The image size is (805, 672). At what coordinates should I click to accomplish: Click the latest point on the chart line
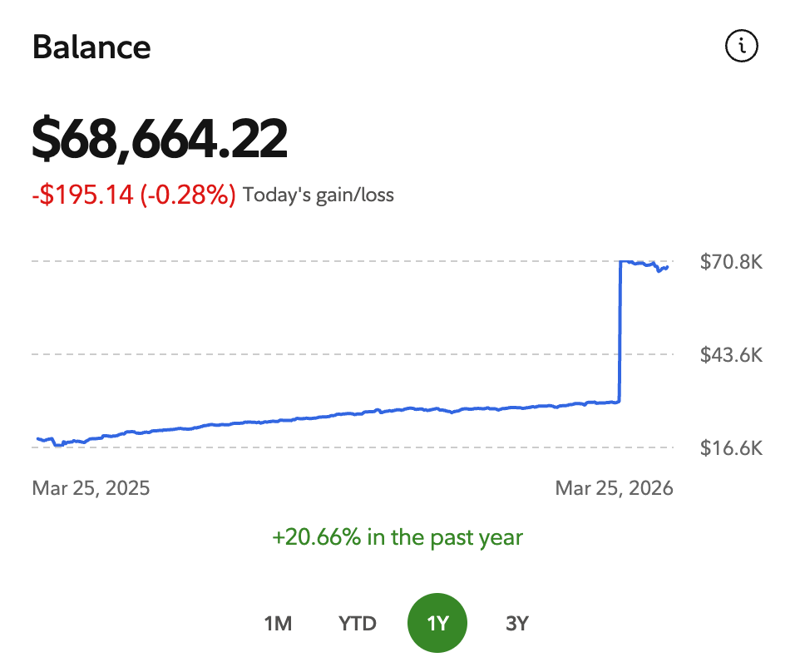668,267
